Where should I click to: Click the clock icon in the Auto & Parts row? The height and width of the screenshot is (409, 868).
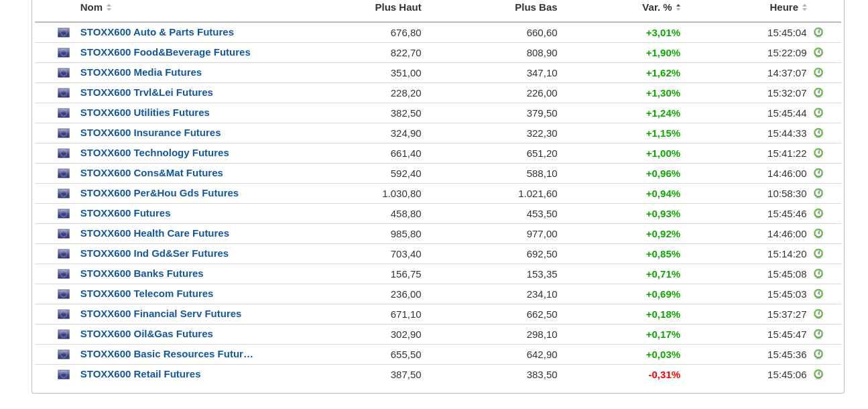(818, 32)
